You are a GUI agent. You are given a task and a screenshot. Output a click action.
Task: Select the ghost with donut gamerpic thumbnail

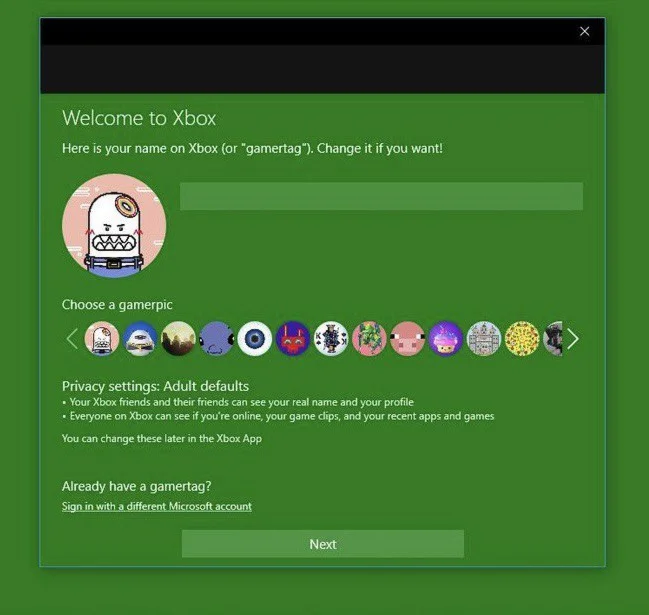pos(102,339)
